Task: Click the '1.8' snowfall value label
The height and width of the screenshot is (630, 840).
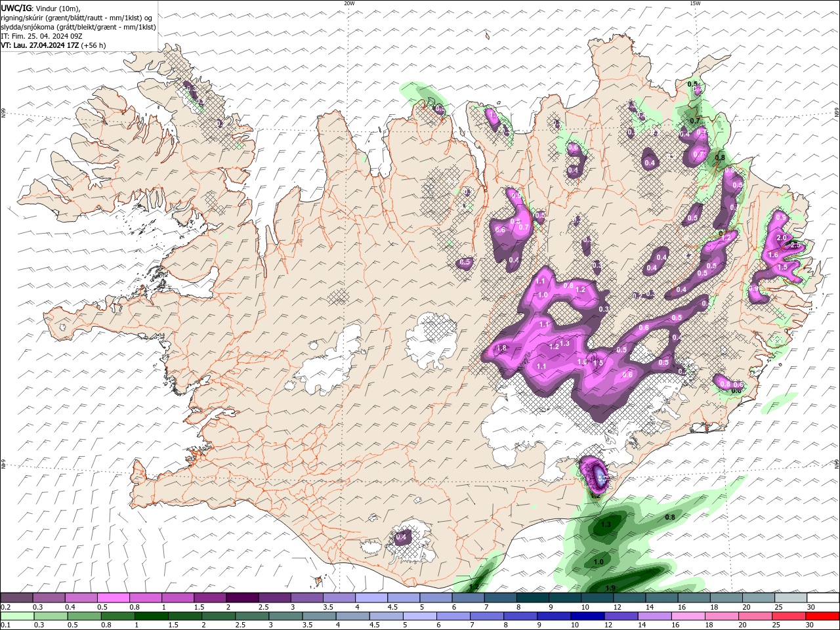Action: [x=503, y=348]
